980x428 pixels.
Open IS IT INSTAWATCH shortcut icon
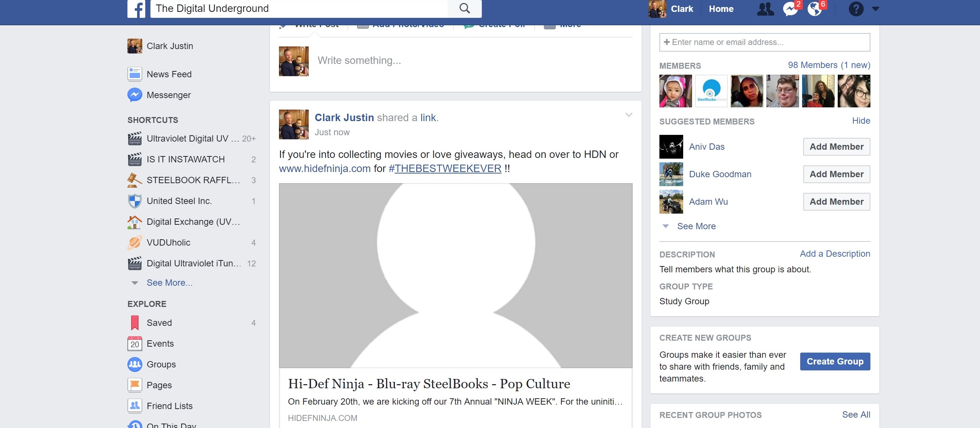(x=135, y=159)
